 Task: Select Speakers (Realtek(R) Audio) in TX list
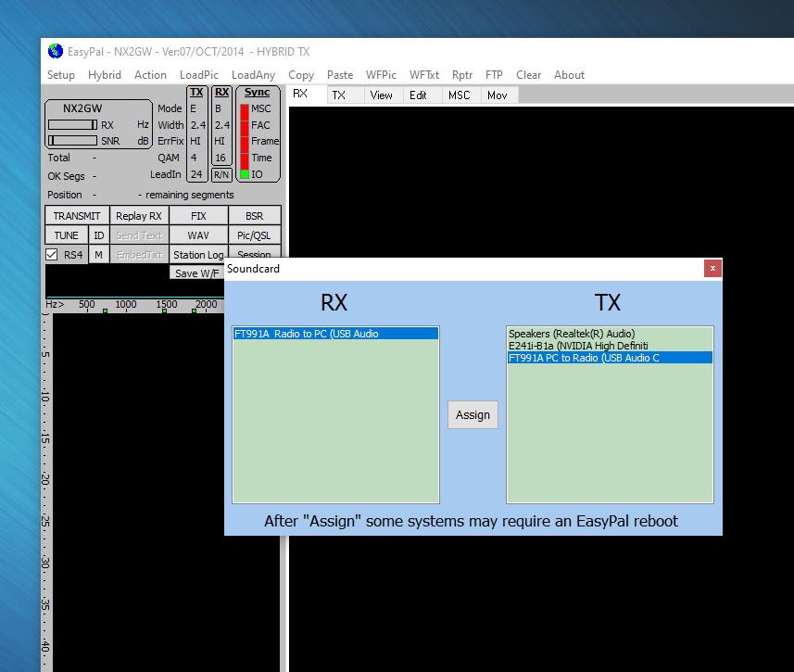[572, 334]
